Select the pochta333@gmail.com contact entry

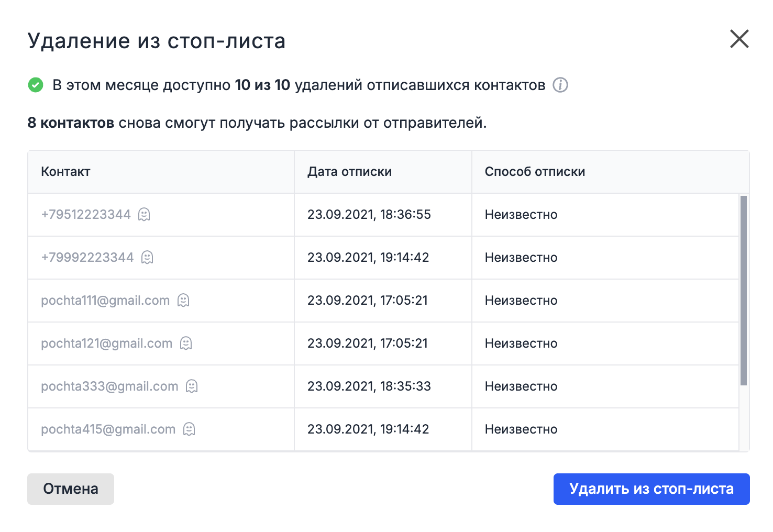(x=109, y=386)
